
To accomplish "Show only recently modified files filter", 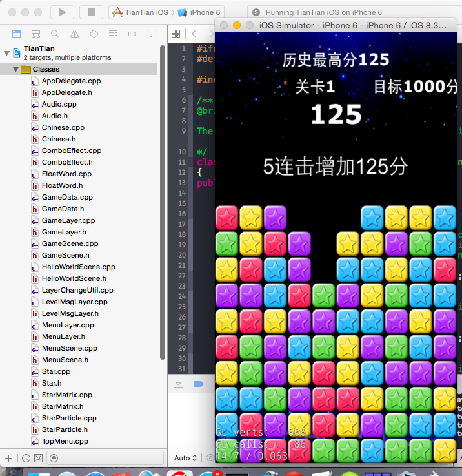I will [x=26, y=458].
